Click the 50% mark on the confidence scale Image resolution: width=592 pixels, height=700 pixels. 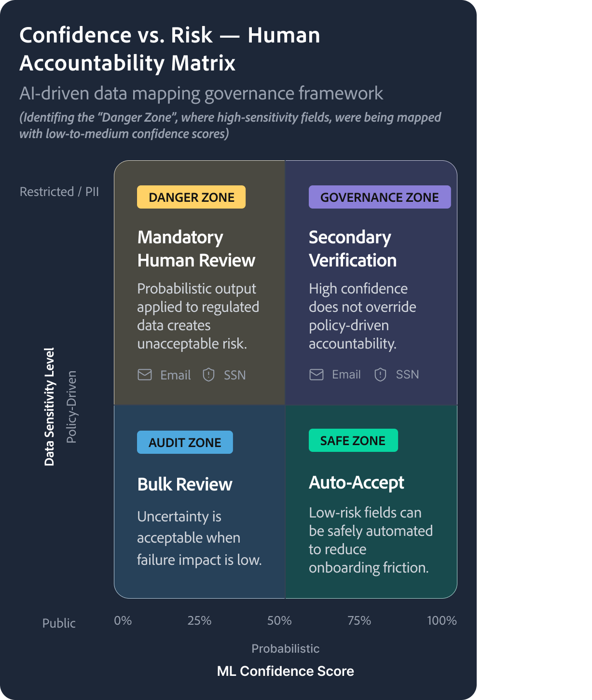(279, 621)
